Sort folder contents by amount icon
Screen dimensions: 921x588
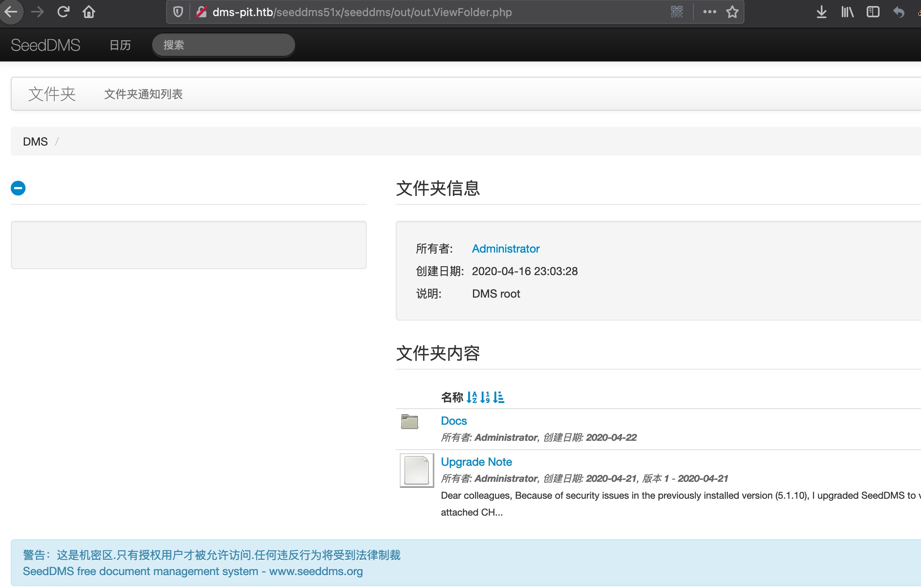(499, 397)
